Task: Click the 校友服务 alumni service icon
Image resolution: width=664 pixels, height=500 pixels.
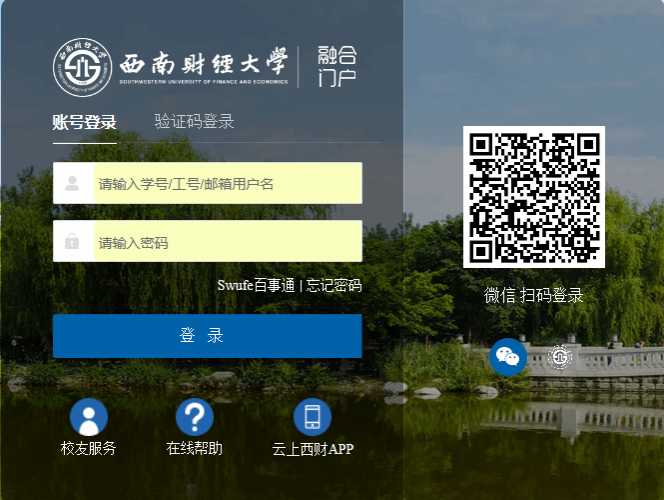Action: tap(88, 416)
